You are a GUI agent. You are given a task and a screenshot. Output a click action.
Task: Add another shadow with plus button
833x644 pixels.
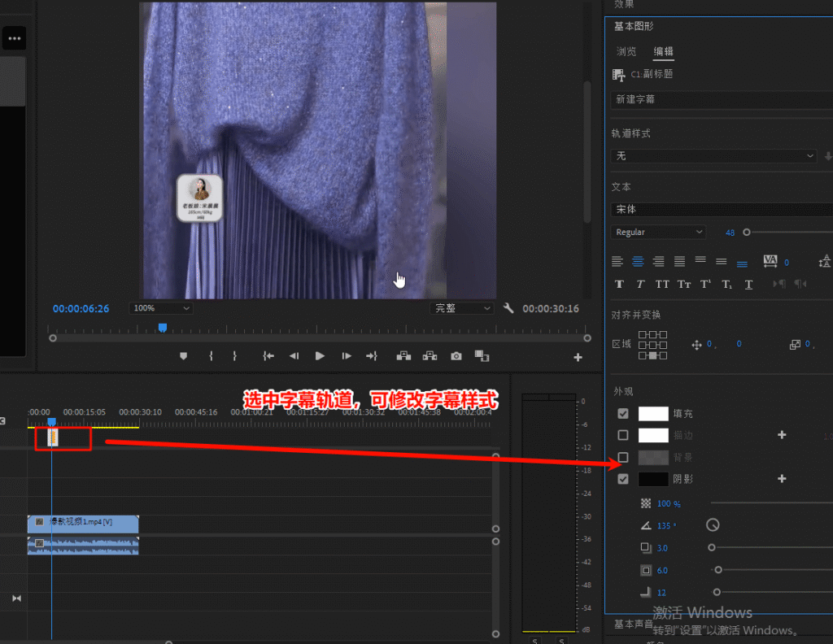[782, 479]
